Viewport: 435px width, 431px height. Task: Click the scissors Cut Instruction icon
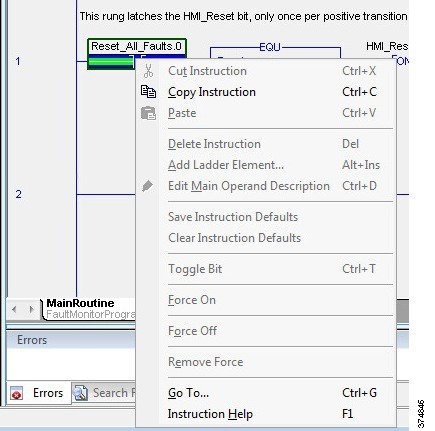click(x=148, y=71)
